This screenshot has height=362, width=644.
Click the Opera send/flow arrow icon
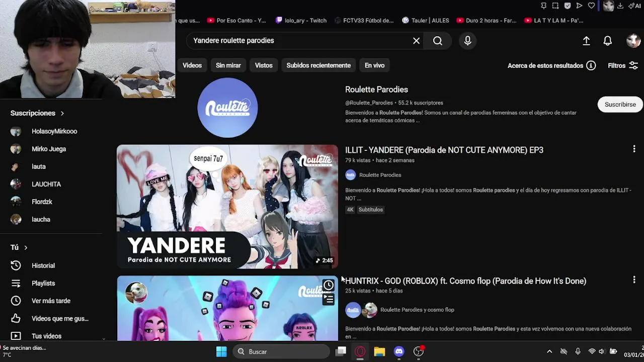(580, 6)
